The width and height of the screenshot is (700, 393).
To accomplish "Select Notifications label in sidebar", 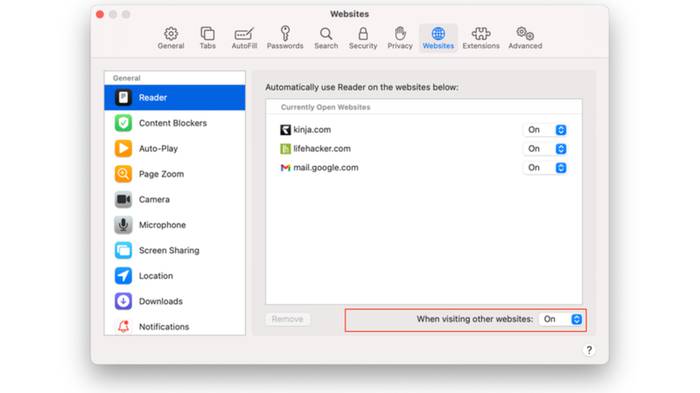I will pos(164,326).
